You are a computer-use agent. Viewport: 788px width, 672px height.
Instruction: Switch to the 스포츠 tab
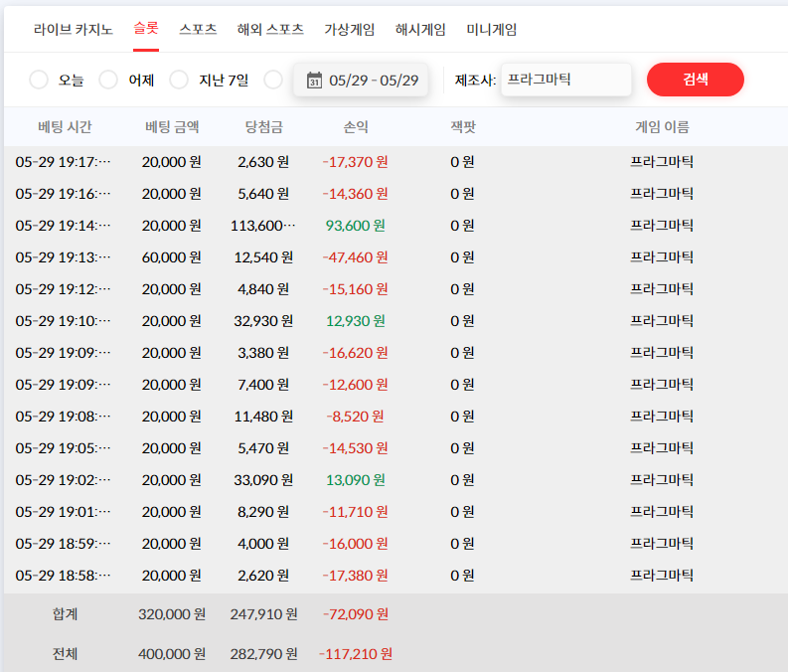coord(198,30)
